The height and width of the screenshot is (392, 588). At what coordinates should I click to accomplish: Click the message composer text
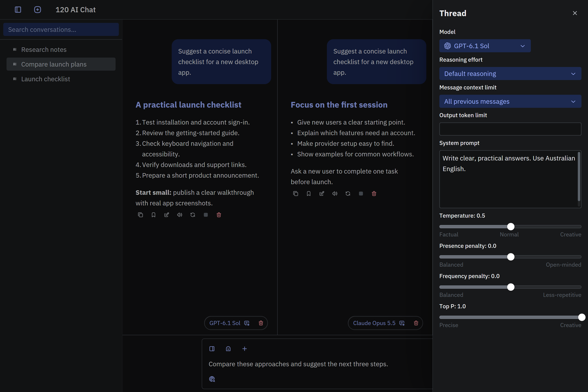(298, 364)
